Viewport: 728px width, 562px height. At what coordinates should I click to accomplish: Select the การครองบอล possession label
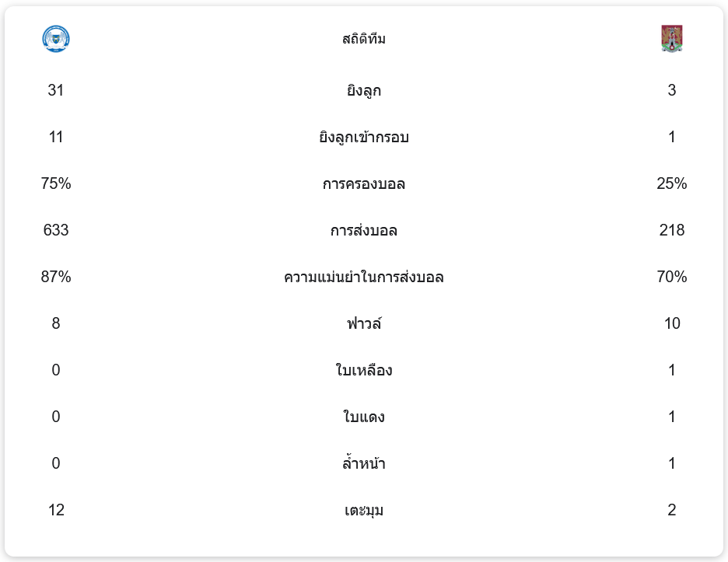[x=364, y=184]
